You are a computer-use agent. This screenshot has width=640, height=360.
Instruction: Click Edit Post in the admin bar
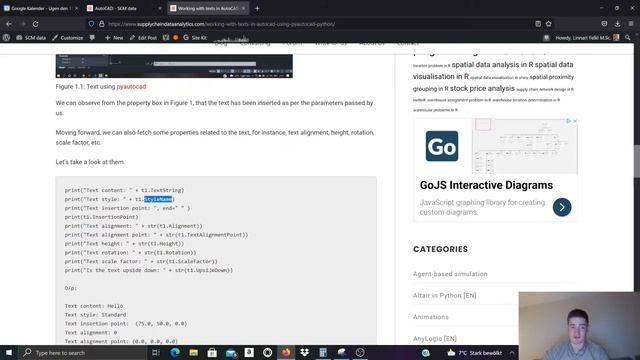143,38
